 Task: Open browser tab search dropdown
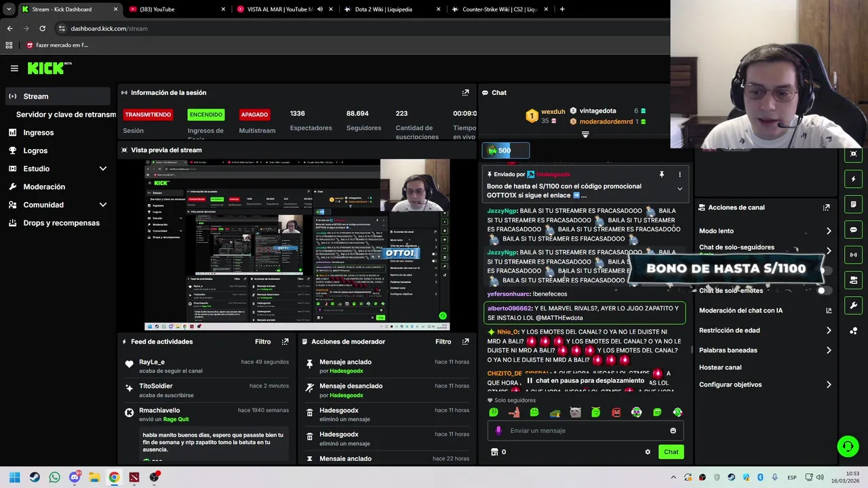[9, 9]
